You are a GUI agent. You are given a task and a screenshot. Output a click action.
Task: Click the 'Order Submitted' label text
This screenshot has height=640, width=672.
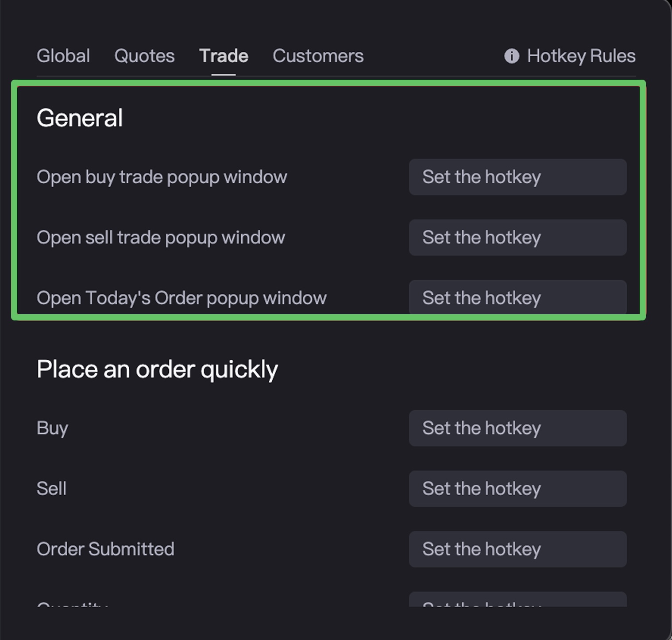pyautogui.click(x=105, y=549)
